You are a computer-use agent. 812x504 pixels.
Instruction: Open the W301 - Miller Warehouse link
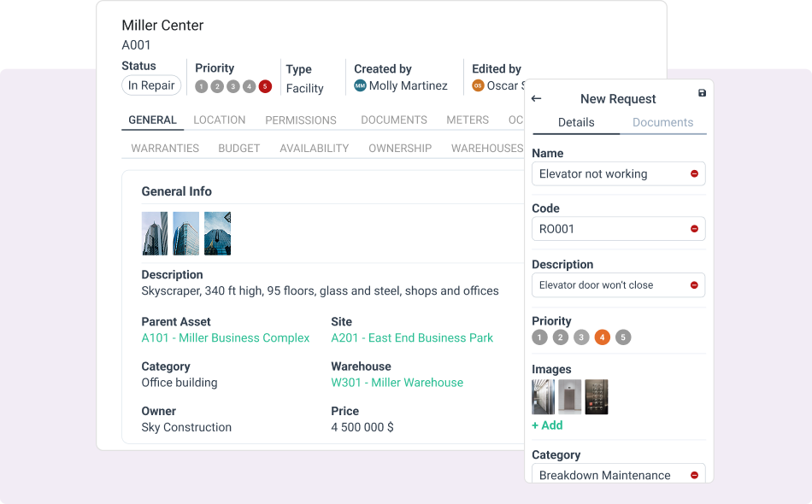click(x=397, y=383)
